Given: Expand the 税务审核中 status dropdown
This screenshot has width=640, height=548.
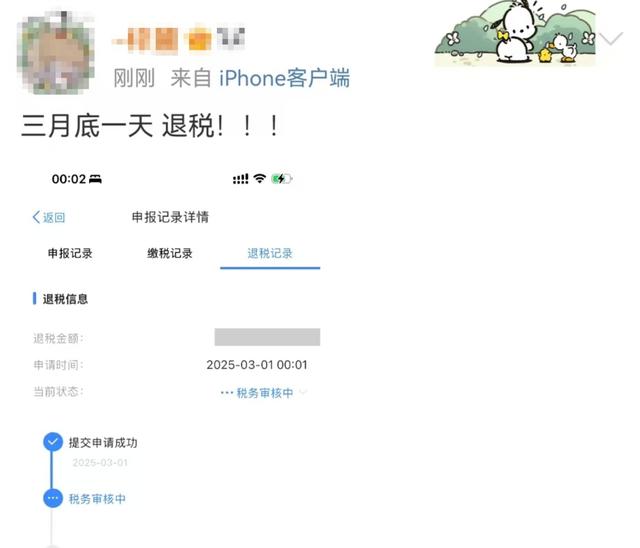Looking at the screenshot, I should tap(303, 393).
